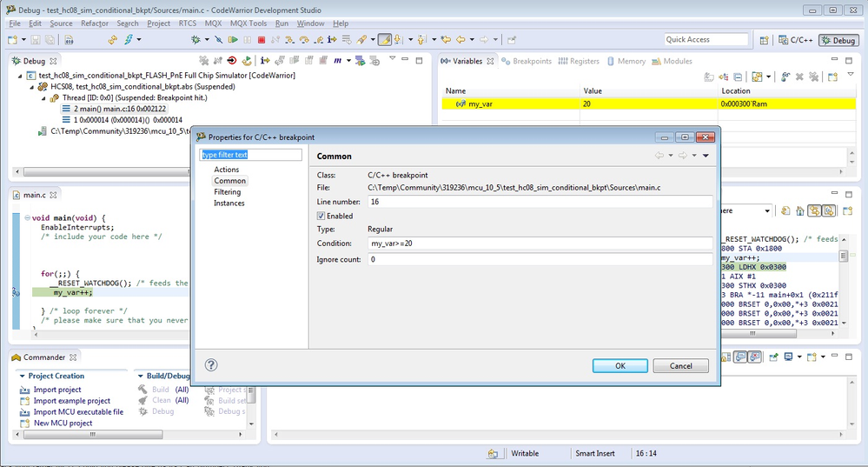
Task: Click Cancel in breakpoint properties dialog
Action: [x=681, y=365]
